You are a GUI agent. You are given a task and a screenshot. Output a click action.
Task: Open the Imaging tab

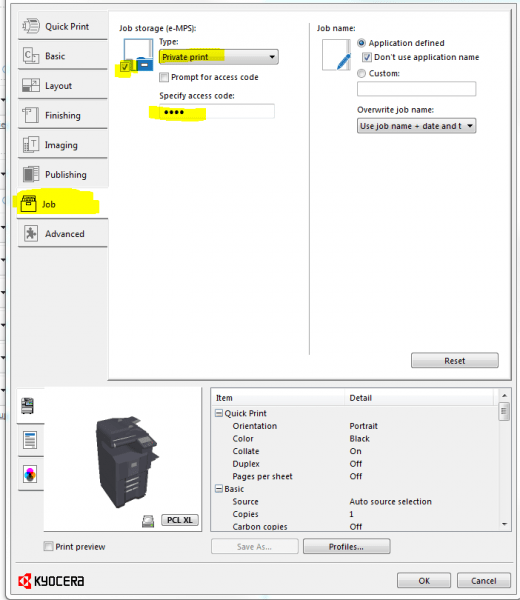(x=63, y=145)
